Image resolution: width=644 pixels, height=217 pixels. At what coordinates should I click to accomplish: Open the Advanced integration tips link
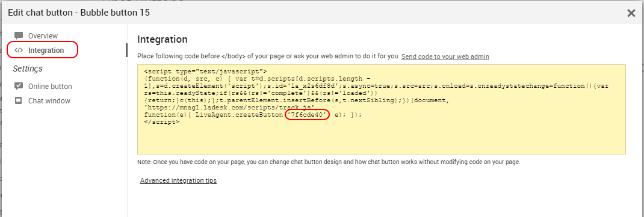coord(178,180)
